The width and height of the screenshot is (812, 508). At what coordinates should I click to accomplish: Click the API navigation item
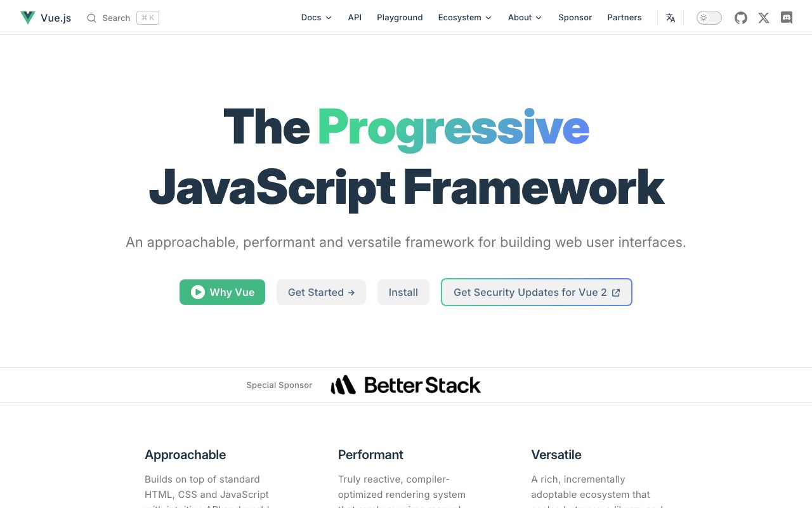coord(354,17)
